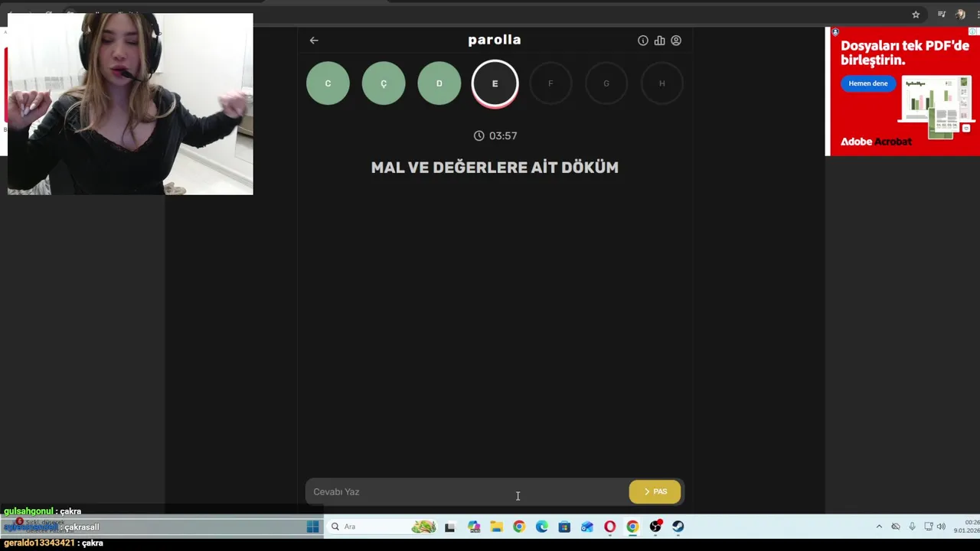Click the streamer webcam overlay
Image resolution: width=980 pixels, height=551 pixels.
click(x=130, y=104)
